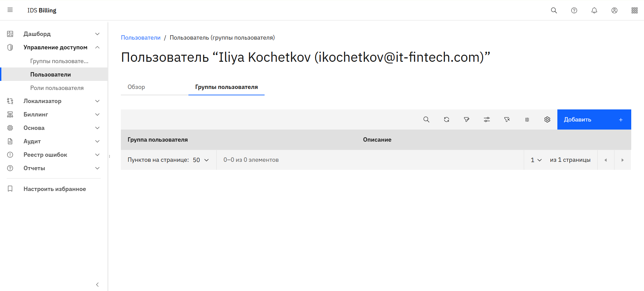Refresh the user groups table
This screenshot has height=291, width=644.
pos(446,119)
